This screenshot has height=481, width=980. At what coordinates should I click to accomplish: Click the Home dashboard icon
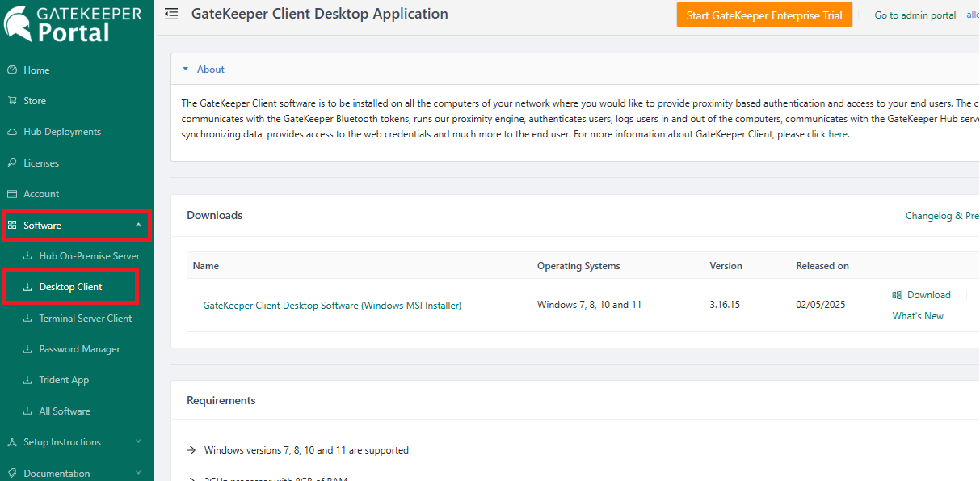pos(12,70)
